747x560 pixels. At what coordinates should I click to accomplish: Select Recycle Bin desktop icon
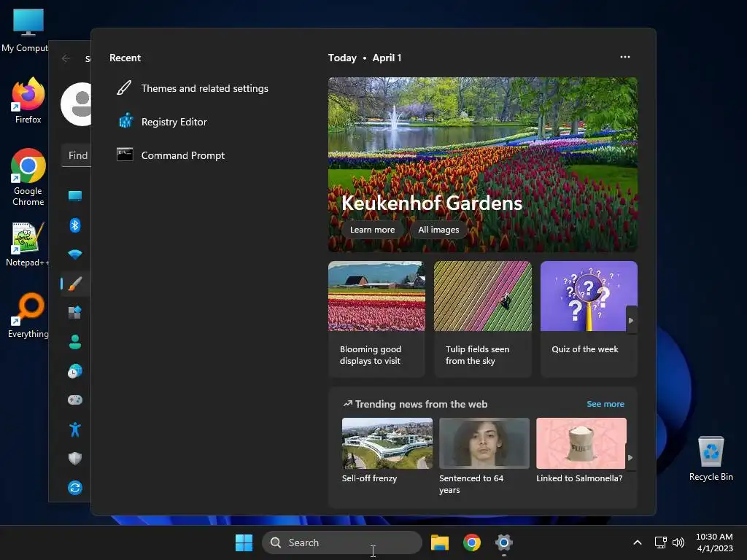click(711, 459)
